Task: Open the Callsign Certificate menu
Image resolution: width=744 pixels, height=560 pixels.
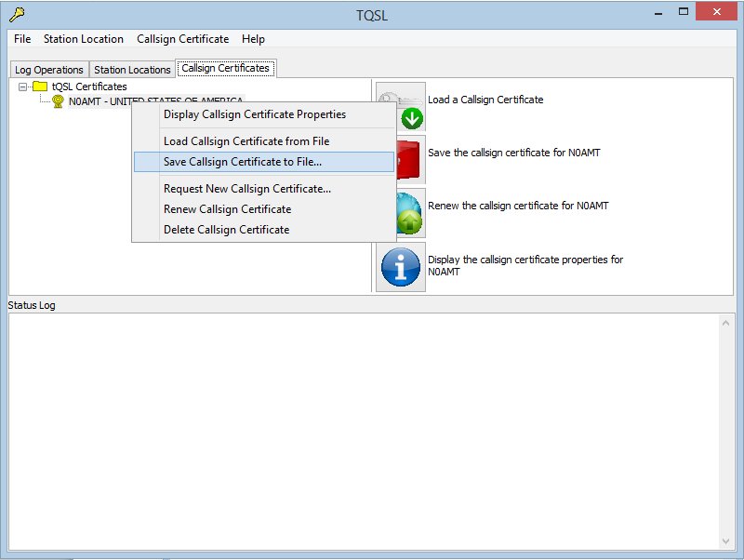Action: coord(182,39)
